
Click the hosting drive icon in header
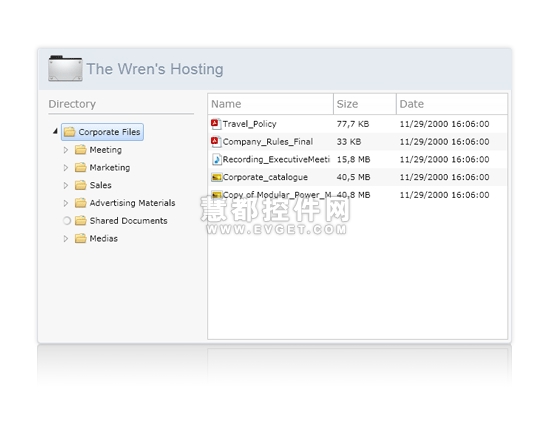tap(66, 68)
